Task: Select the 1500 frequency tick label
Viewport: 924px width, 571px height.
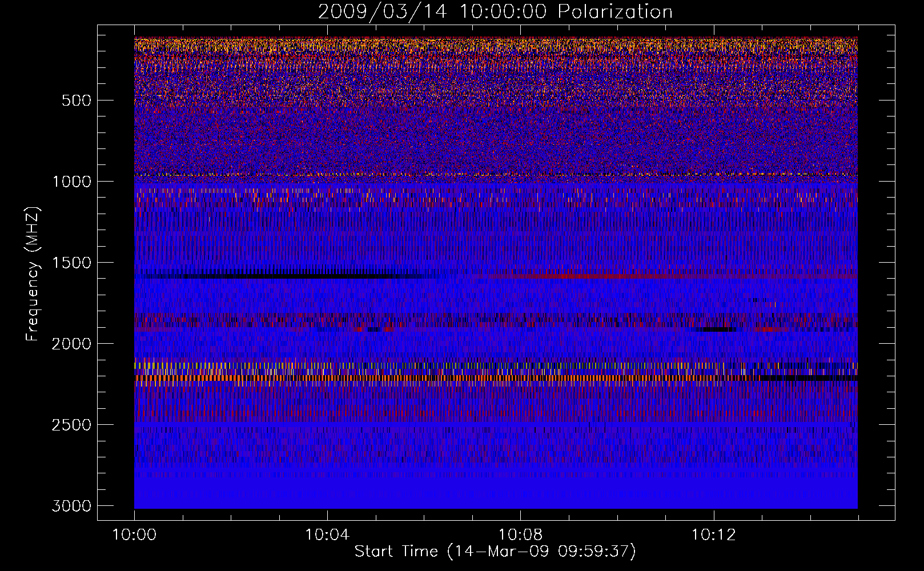Action: click(71, 263)
